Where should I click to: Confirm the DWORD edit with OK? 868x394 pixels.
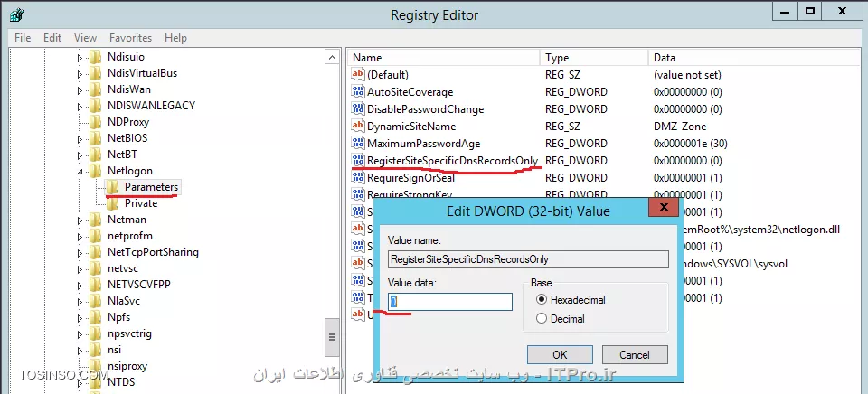[x=560, y=355]
